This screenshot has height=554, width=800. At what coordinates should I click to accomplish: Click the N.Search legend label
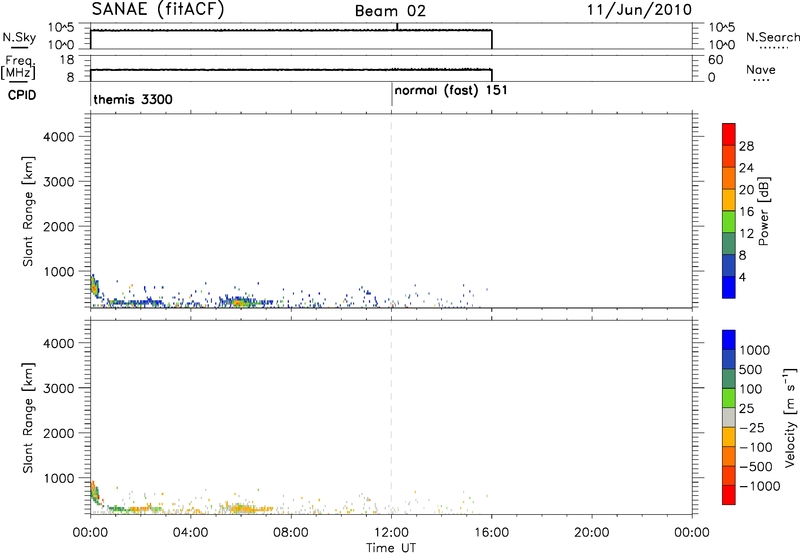point(772,37)
